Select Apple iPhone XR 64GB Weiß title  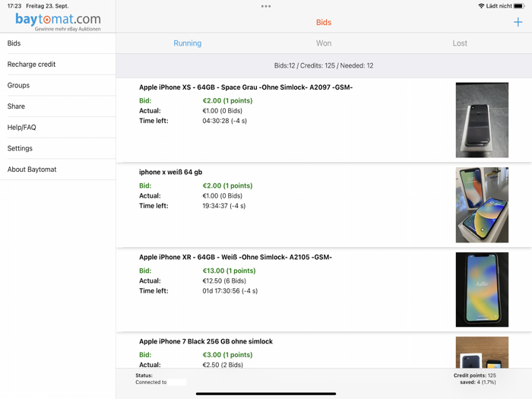[235, 257]
